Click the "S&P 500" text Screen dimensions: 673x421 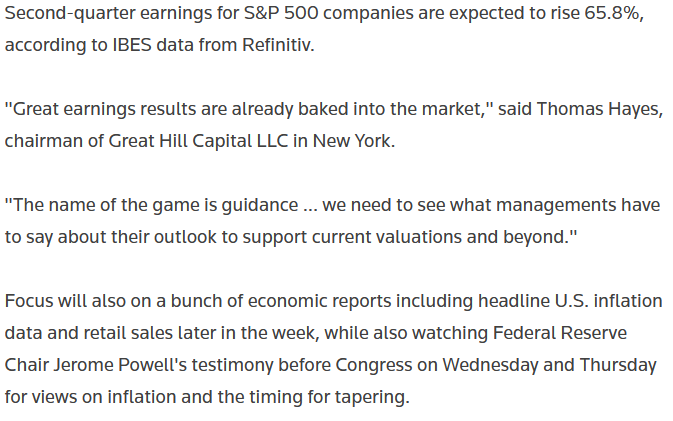(281, 13)
